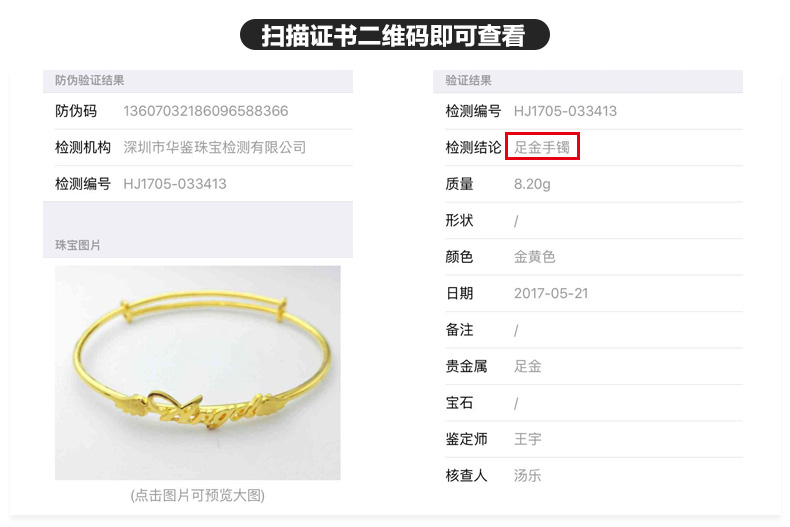
Task: Click the 验证结果 section header
Action: [x=468, y=80]
